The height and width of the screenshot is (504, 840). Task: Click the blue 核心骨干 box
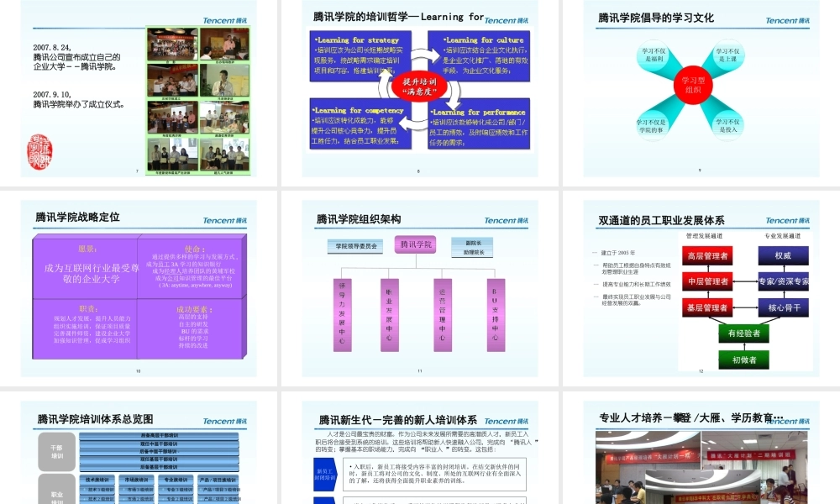tap(783, 308)
